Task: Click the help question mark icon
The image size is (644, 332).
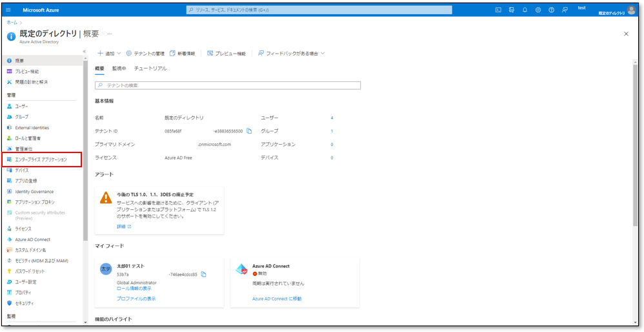Action: tap(551, 10)
